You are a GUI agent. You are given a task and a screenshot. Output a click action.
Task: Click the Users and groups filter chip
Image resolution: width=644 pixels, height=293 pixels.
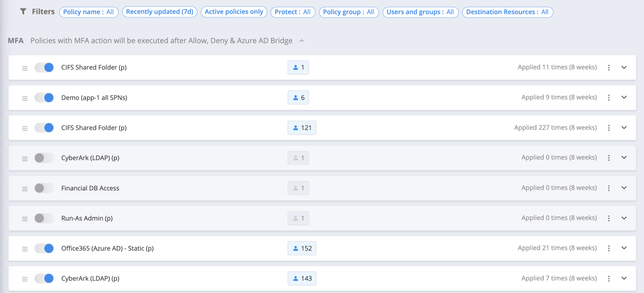[x=420, y=12]
